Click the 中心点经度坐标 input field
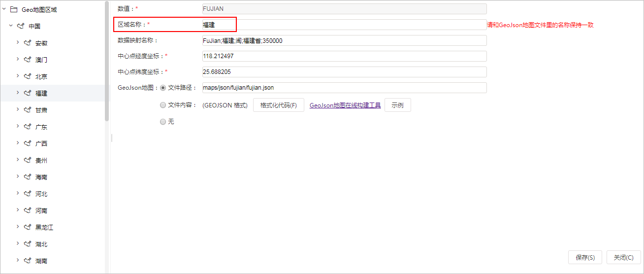 pyautogui.click(x=344, y=56)
